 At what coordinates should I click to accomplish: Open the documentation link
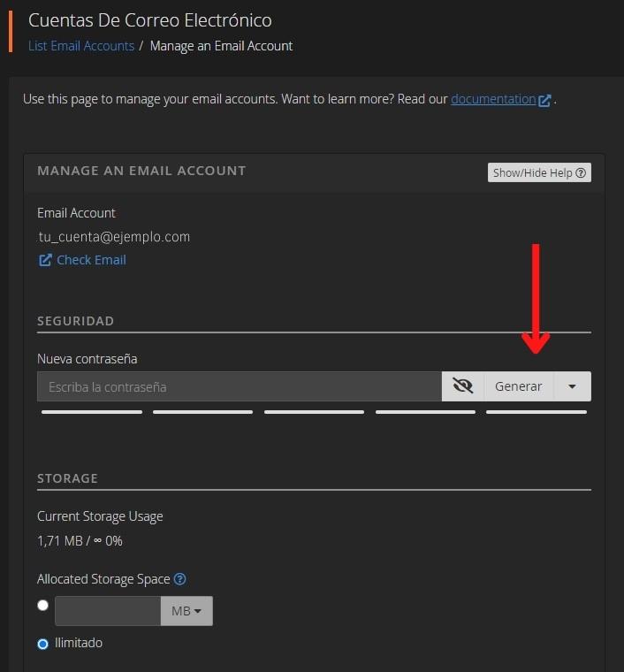click(493, 99)
